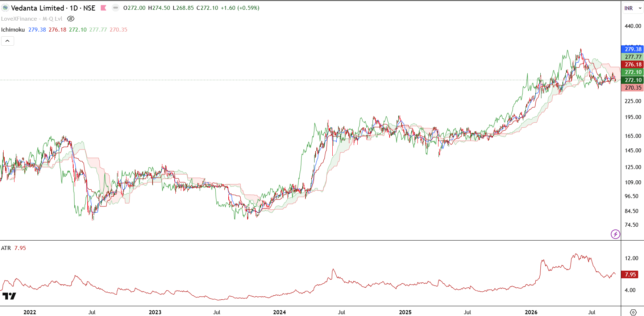Open chart settings via the gear icon

[633, 312]
